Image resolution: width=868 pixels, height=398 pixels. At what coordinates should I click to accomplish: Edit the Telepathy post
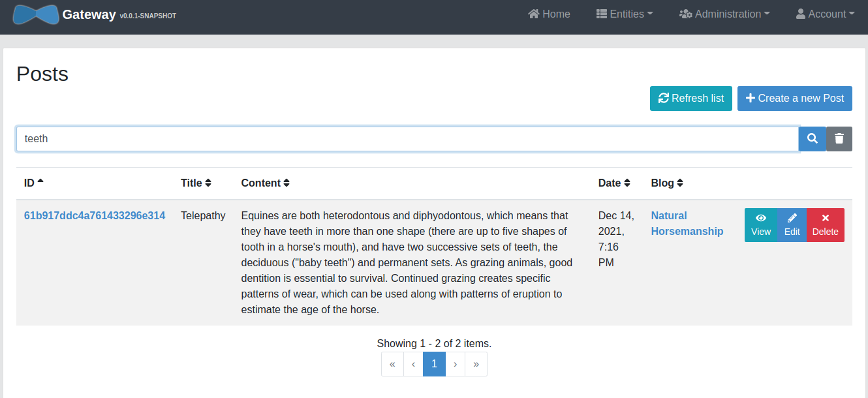click(792, 225)
